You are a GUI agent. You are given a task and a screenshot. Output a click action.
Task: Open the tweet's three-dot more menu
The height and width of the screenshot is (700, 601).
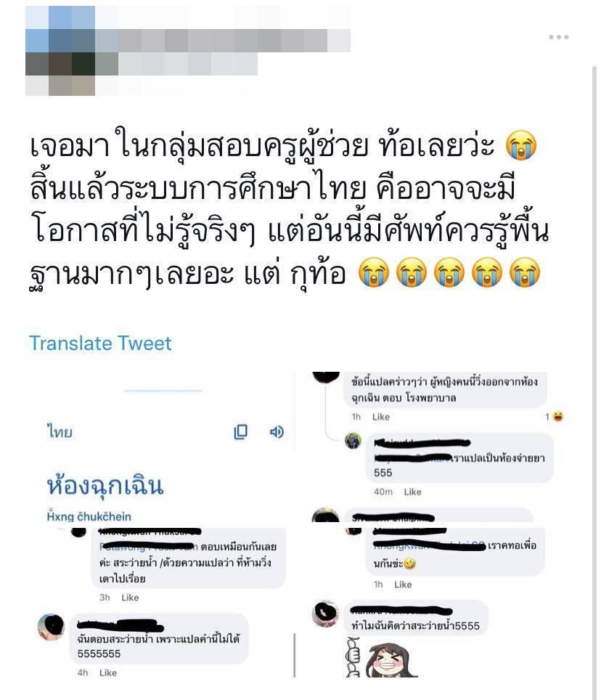(x=559, y=37)
